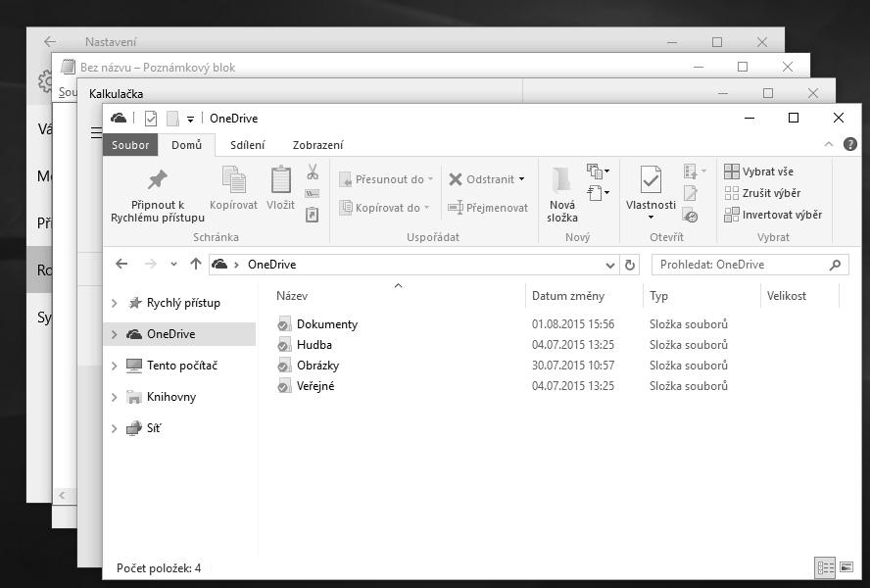Click Invertovat výběr (invert selection)
The height and width of the screenshot is (588, 870).
coord(773,215)
